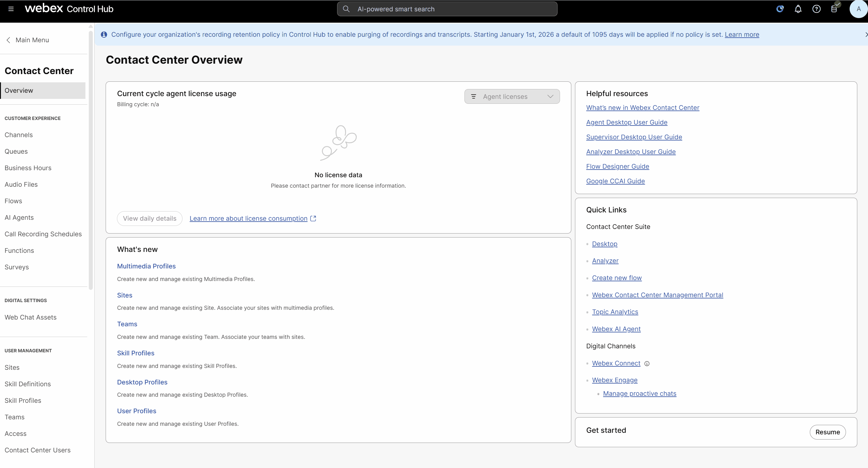Open the Webex AI Agent quick link
This screenshot has height=468, width=868.
click(x=616, y=329)
